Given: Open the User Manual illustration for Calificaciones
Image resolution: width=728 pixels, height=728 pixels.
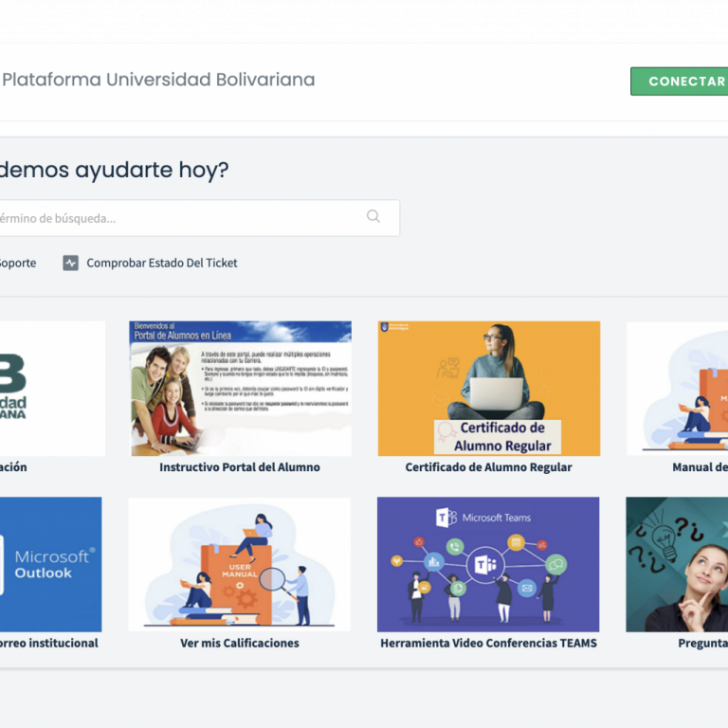Looking at the screenshot, I should coord(240,564).
